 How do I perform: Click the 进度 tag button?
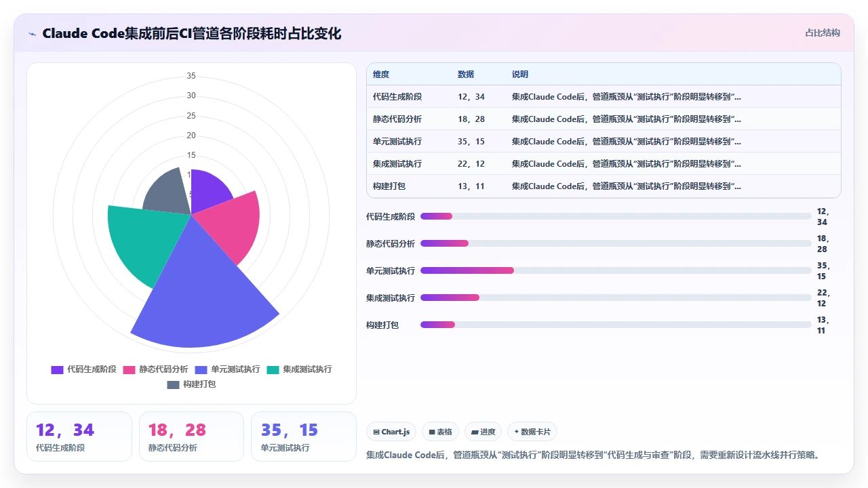click(x=483, y=432)
